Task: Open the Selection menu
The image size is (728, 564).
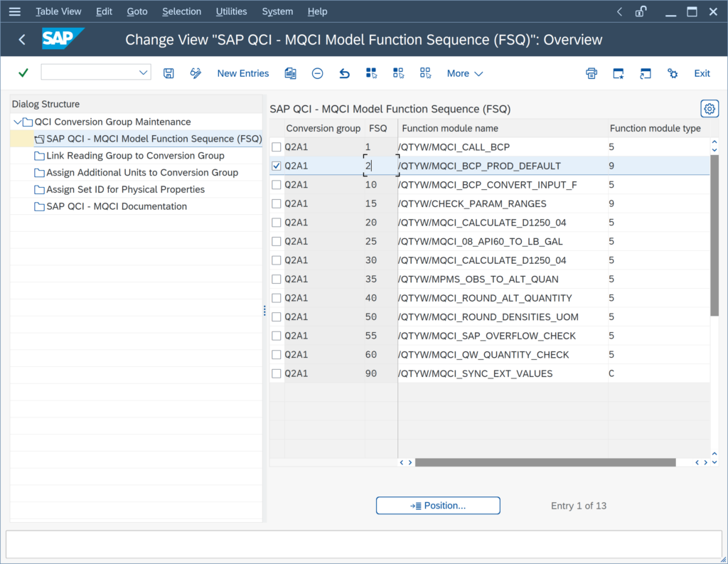Action: [181, 11]
